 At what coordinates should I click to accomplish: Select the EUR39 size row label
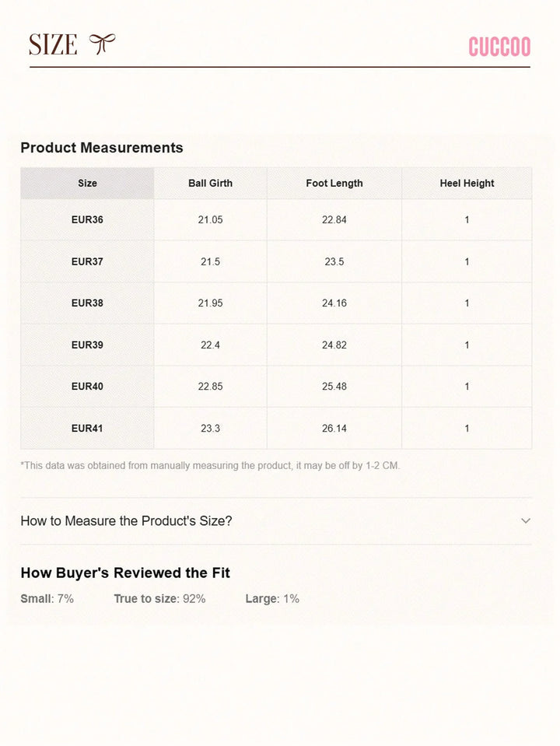coord(87,345)
